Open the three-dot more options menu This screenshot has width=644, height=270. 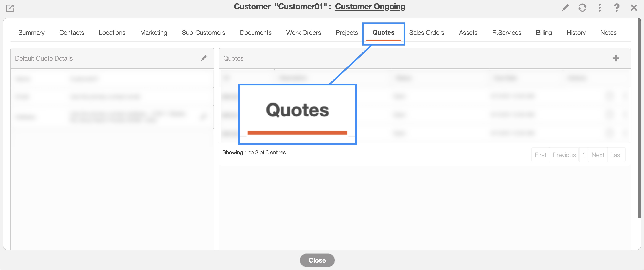pos(600,8)
